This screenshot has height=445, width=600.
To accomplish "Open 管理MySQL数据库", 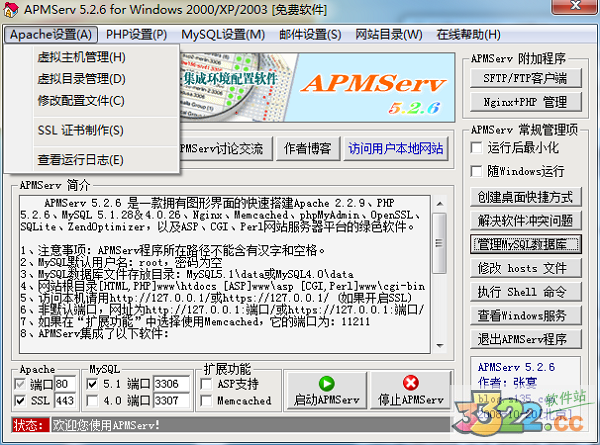I will click(525, 244).
